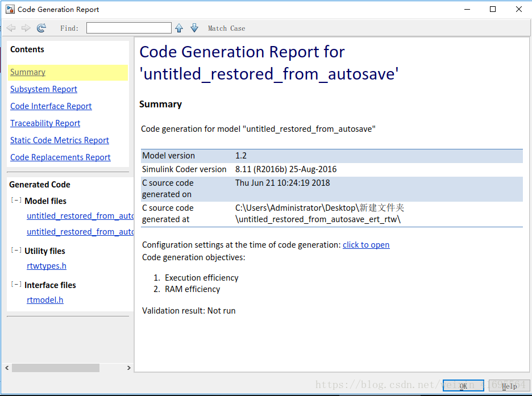Open configuration settings via click to open
The height and width of the screenshot is (396, 532).
click(x=366, y=245)
